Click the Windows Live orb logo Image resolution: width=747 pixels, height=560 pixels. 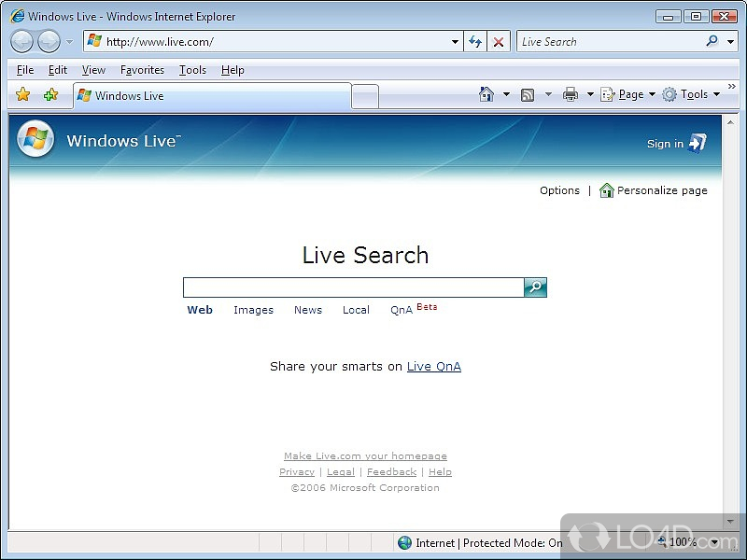[x=35, y=138]
